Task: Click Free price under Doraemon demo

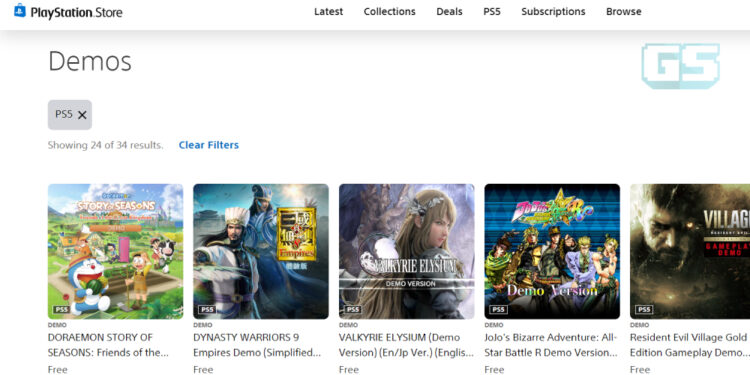Action: tap(57, 369)
